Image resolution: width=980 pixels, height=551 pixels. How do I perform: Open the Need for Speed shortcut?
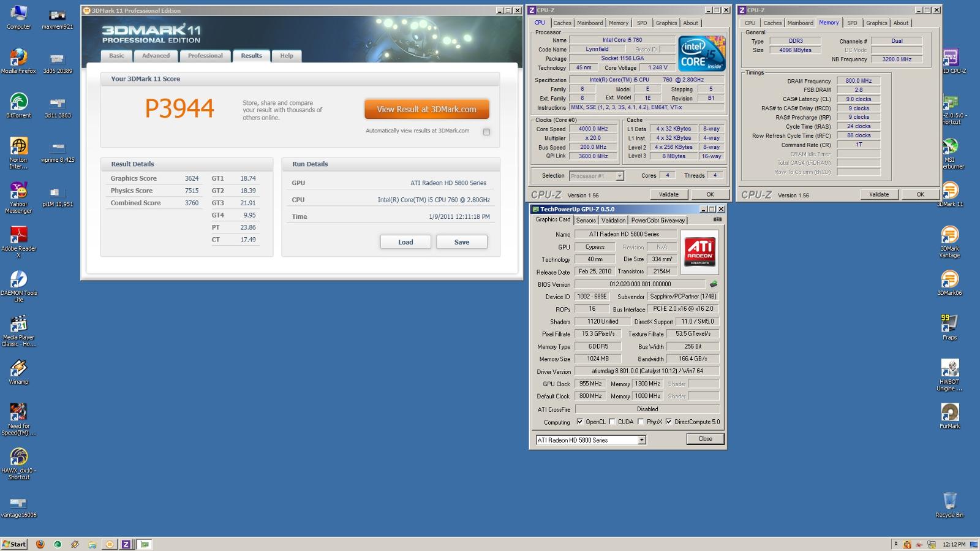[x=18, y=419]
